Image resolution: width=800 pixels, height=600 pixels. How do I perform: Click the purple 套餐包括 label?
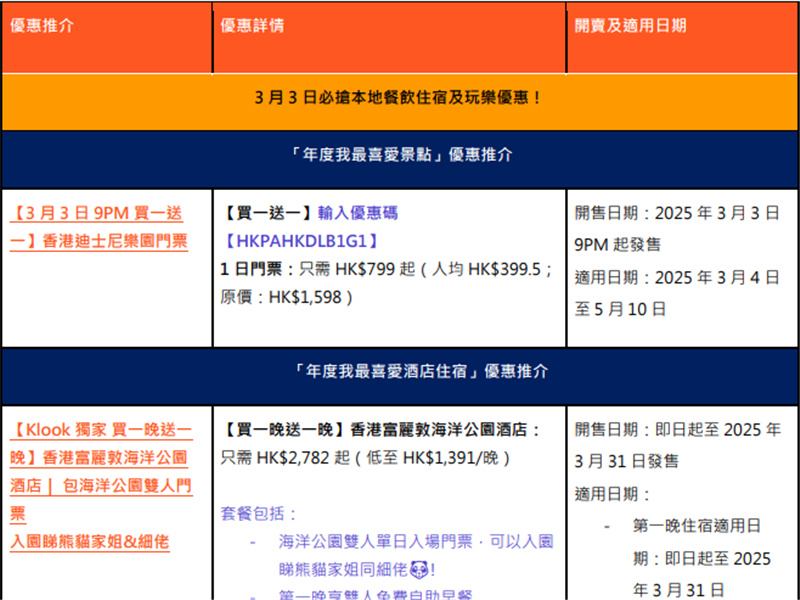click(x=259, y=513)
